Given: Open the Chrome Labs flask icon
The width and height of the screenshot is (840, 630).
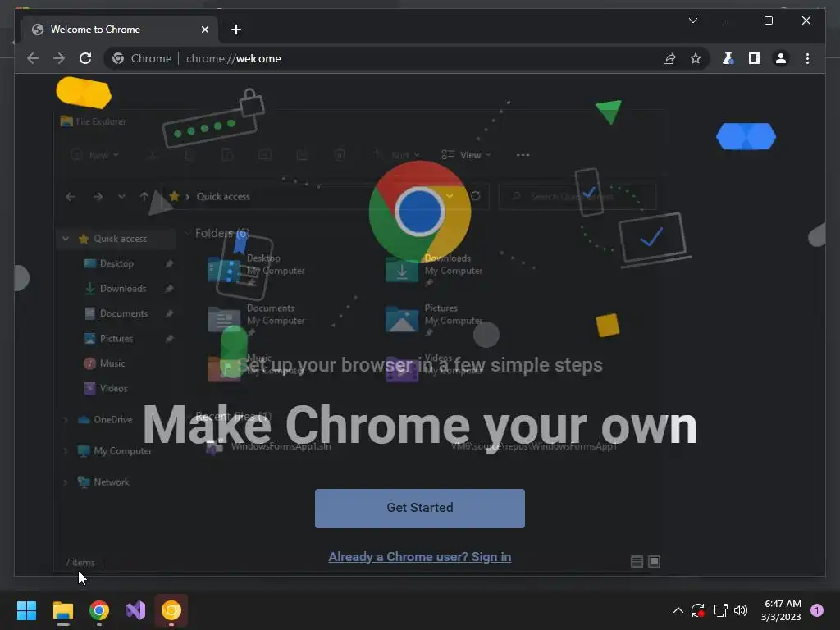Looking at the screenshot, I should coord(728,58).
